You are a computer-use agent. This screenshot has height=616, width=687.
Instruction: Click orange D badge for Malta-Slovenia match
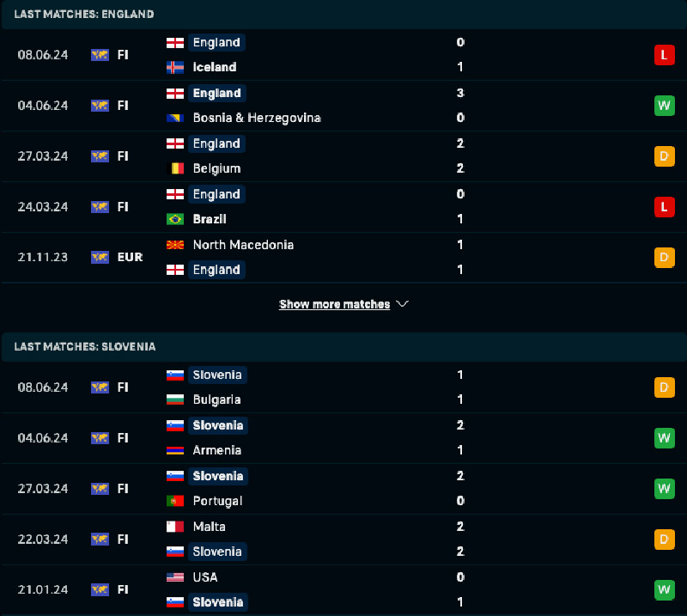click(x=664, y=540)
